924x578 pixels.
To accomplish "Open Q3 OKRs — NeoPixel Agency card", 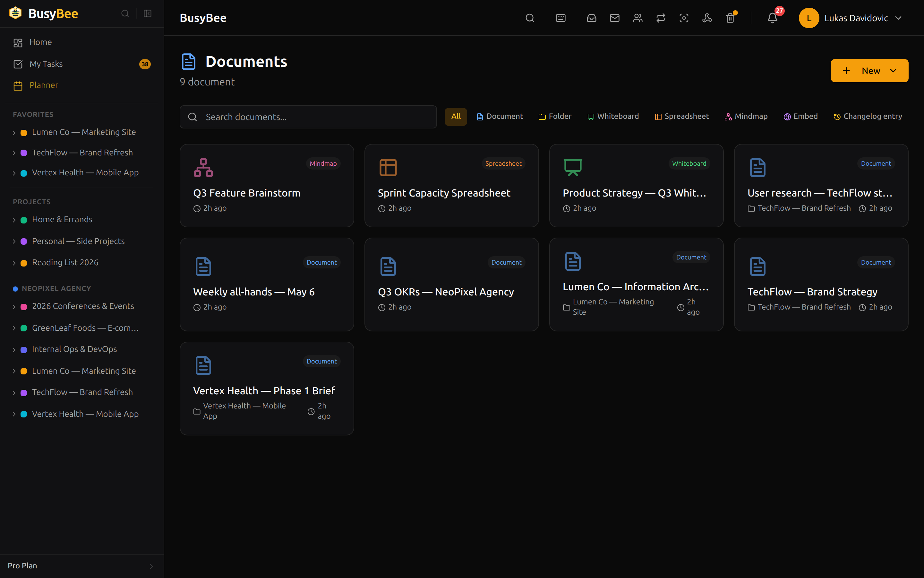I will 451,285.
